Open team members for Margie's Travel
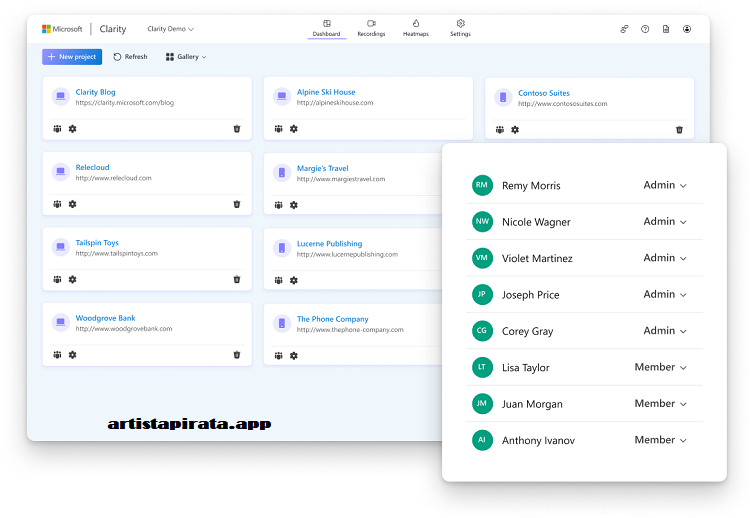Screen dimensions: 750x518 click(279, 205)
